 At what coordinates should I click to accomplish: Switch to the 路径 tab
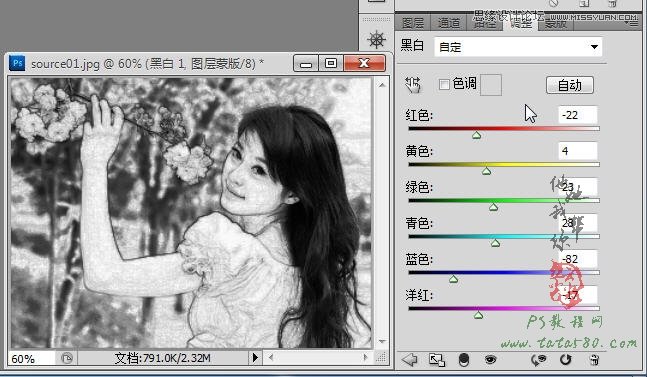click(484, 22)
